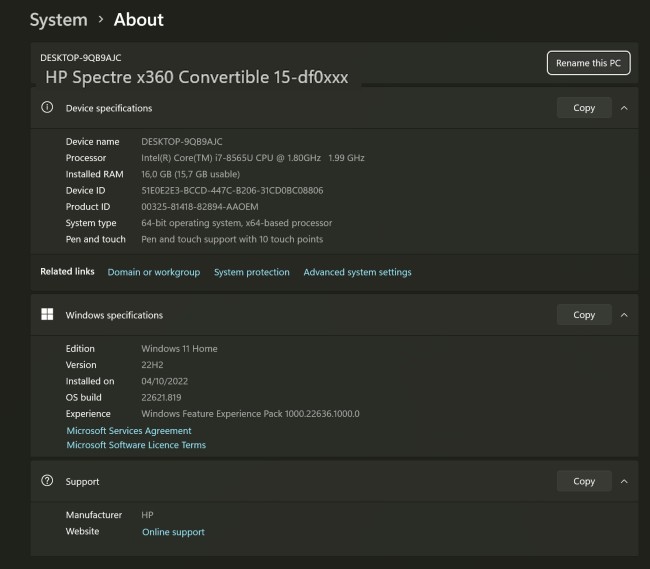
Task: Click the Windows logo icon beside Windows specifications
Action: pos(47,315)
